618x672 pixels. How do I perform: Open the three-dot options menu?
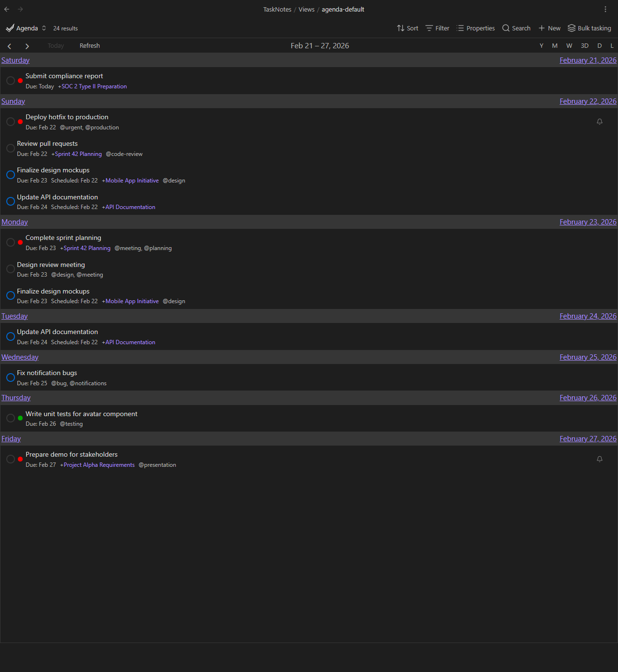click(x=605, y=9)
